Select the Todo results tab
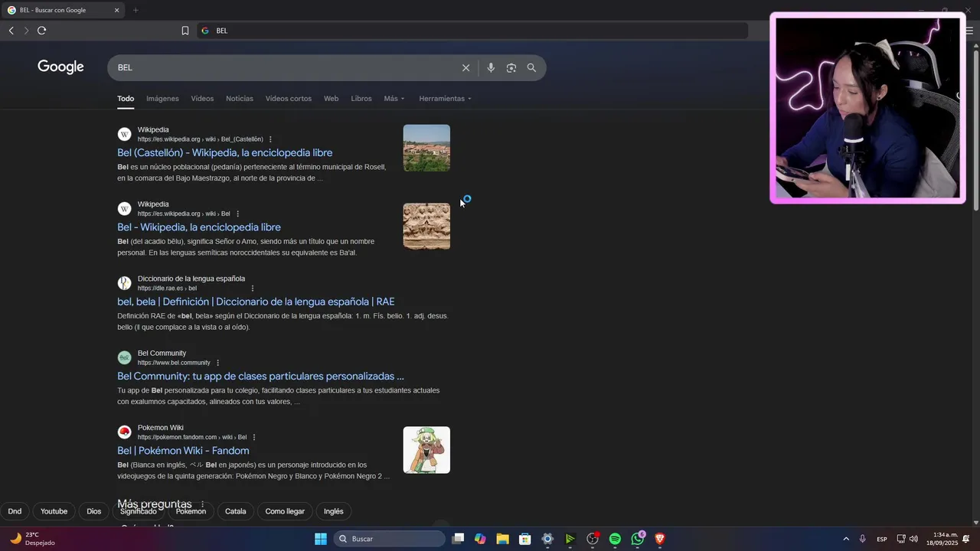Viewport: 980px width, 551px height. 126,99
